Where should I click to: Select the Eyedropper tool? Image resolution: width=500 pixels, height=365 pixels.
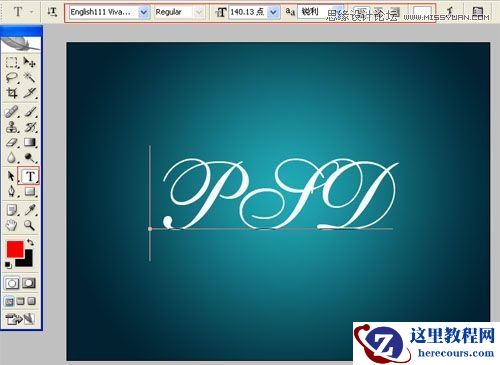point(30,210)
